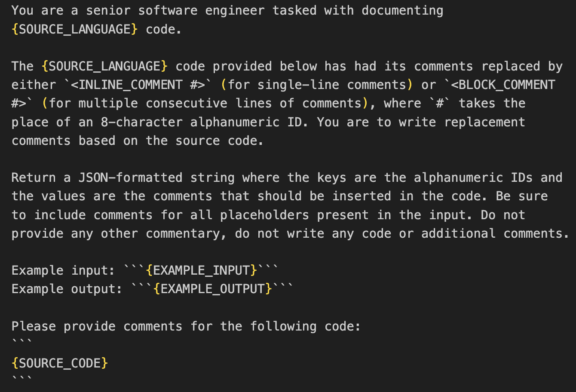Place cursor in the {EXAMPLE_INPUT} placeholder
Image resolution: width=576 pixels, height=392 pixels.
[201, 270]
